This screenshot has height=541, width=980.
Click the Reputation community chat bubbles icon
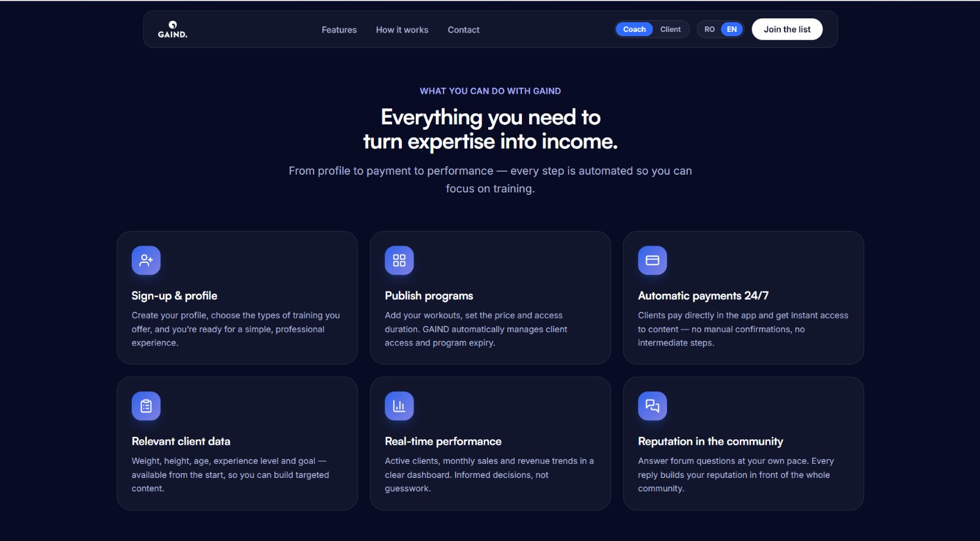point(652,406)
